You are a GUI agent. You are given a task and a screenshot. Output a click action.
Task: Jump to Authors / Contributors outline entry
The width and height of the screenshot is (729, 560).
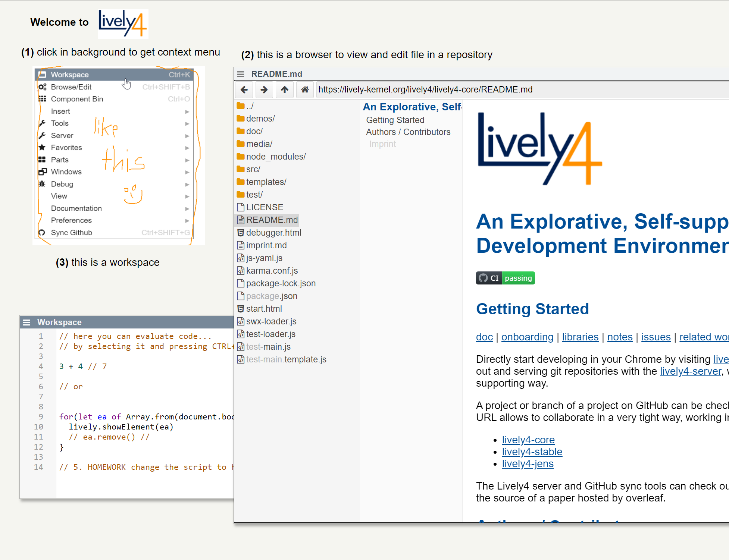pyautogui.click(x=408, y=132)
